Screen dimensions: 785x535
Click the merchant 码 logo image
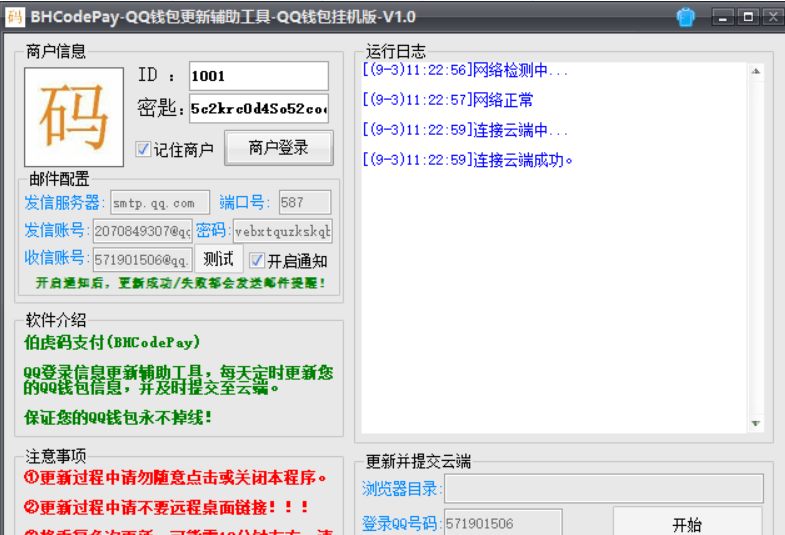74,117
